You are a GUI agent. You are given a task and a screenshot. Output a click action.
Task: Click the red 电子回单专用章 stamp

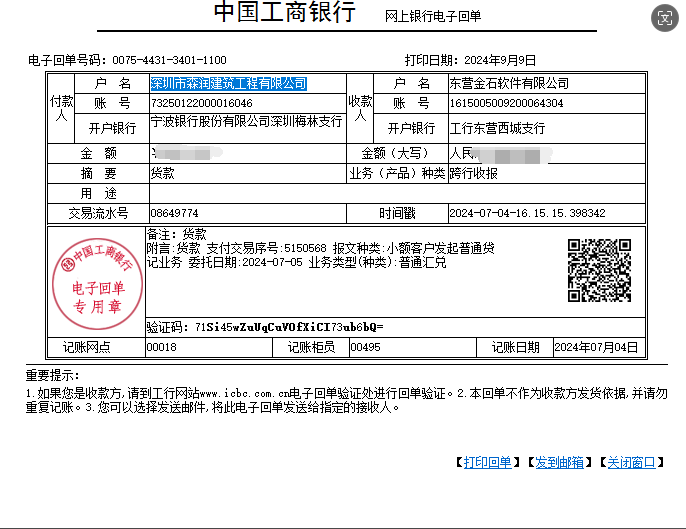click(98, 284)
